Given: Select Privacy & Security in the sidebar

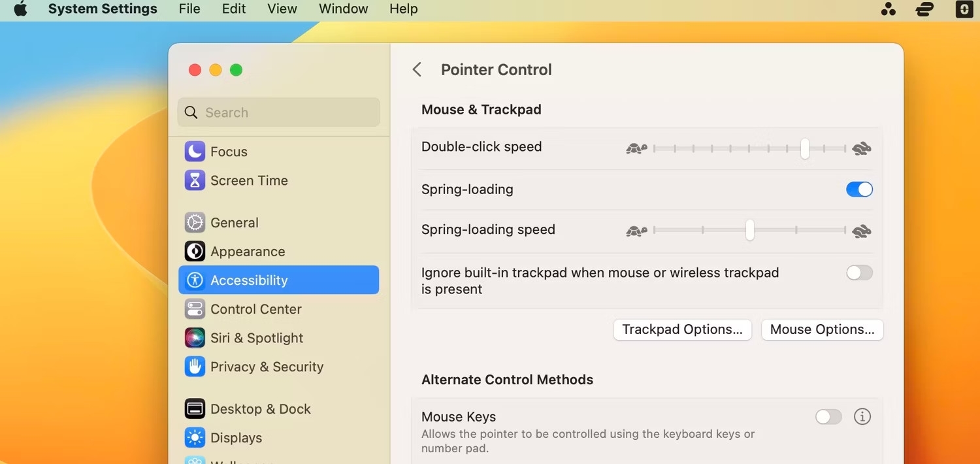Looking at the screenshot, I should [x=278, y=367].
